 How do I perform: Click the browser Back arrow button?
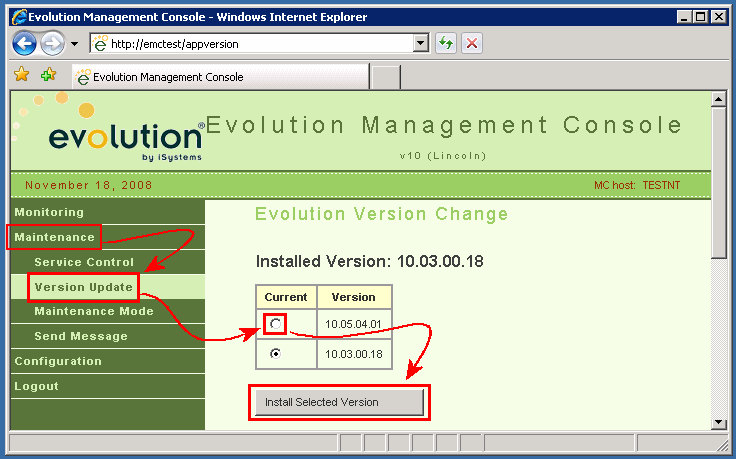(x=25, y=44)
